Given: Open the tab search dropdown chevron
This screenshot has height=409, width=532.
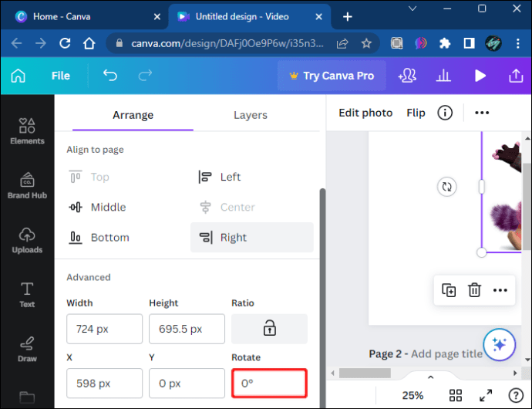Looking at the screenshot, I should [x=412, y=8].
